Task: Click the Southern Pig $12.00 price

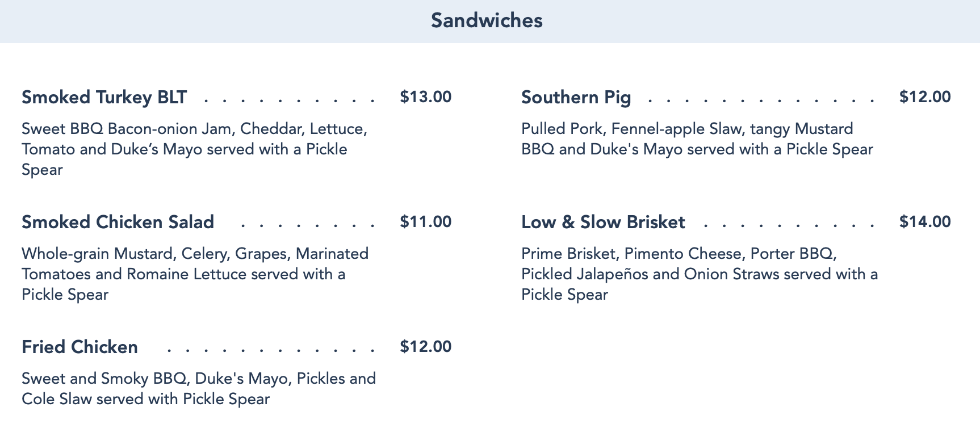Action: [924, 97]
